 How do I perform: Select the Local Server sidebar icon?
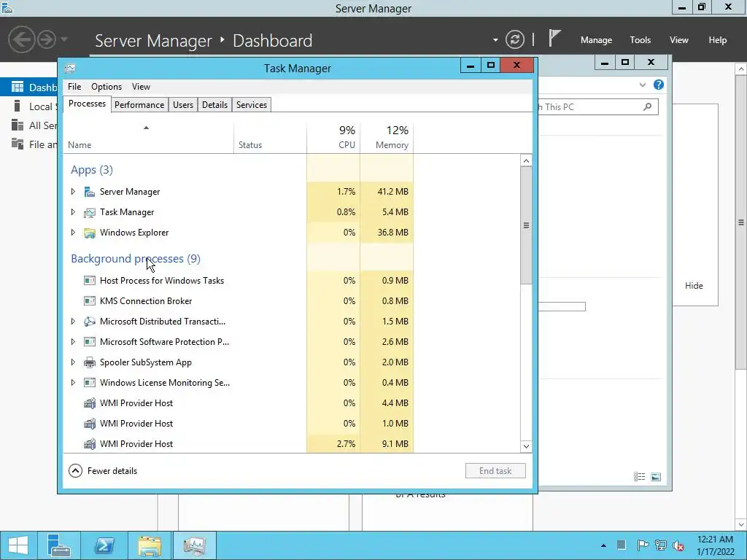point(18,106)
